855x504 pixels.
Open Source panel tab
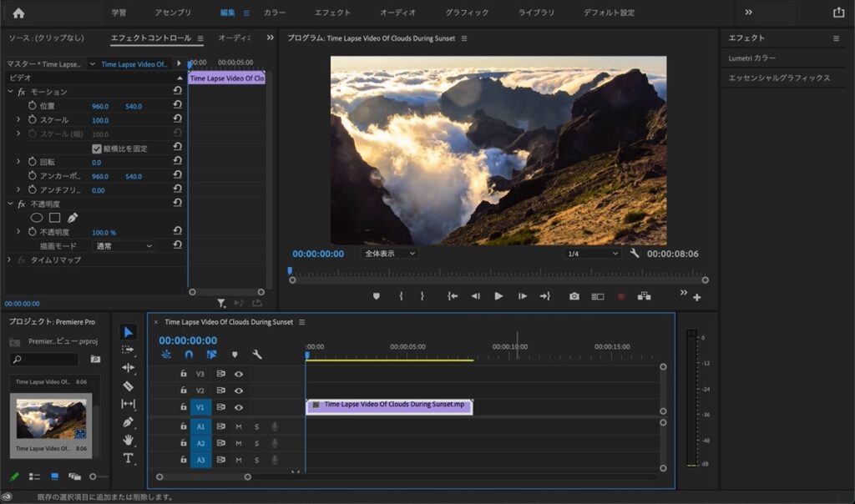click(x=47, y=38)
